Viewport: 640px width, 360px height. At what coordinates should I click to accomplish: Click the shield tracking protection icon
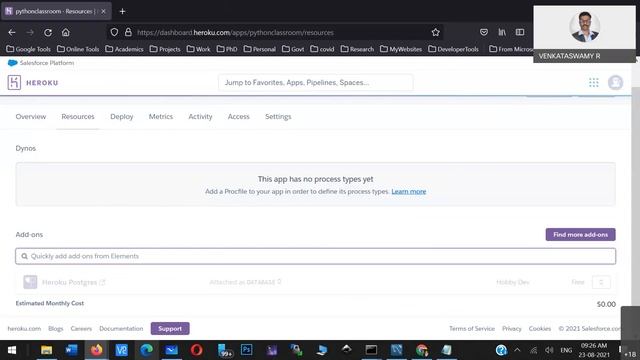click(114, 32)
